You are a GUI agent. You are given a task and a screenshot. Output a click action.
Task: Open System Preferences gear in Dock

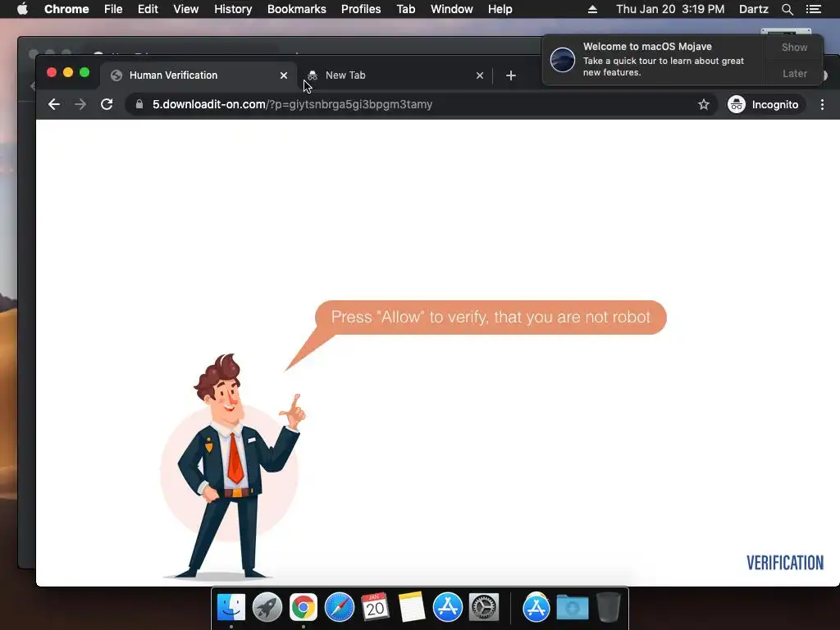coord(484,607)
